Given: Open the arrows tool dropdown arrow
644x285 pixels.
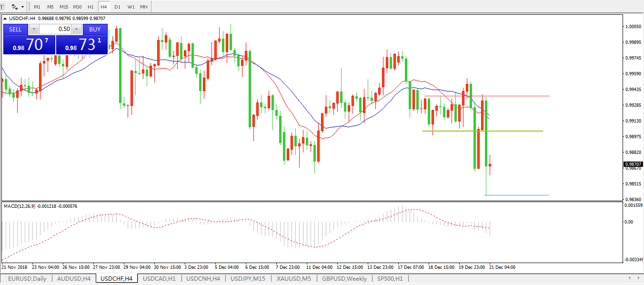Looking at the screenshot, I should click(23, 7).
